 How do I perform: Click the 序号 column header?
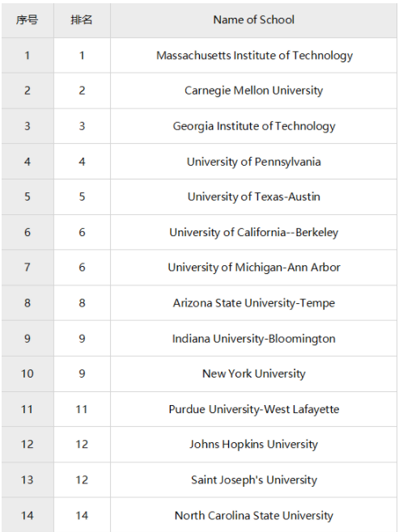28,20
